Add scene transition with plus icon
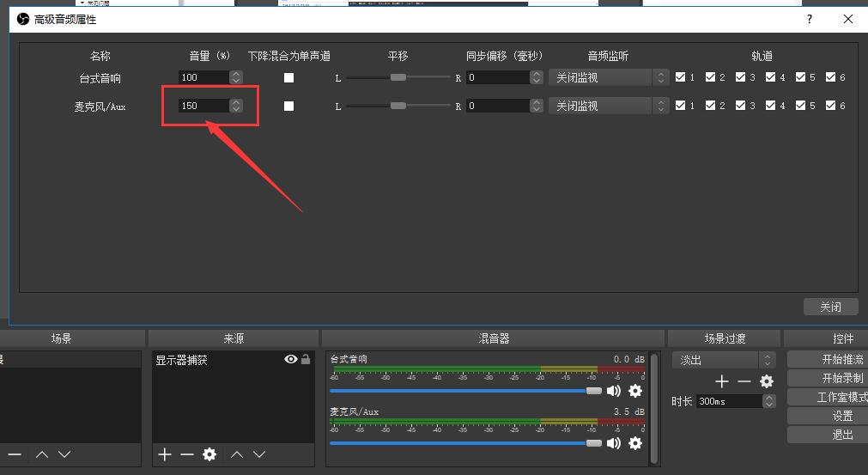The image size is (868, 475). coord(722,381)
